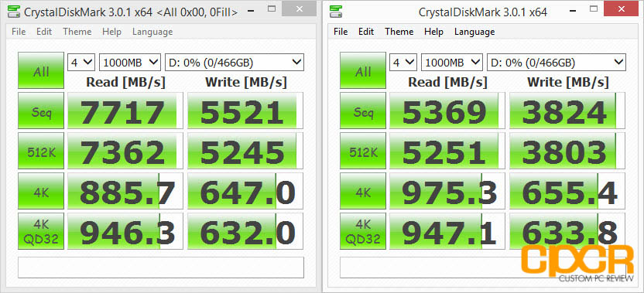The height and width of the screenshot is (293, 644).
Task: Run 4K QD32 test in right window
Action: 363,231
